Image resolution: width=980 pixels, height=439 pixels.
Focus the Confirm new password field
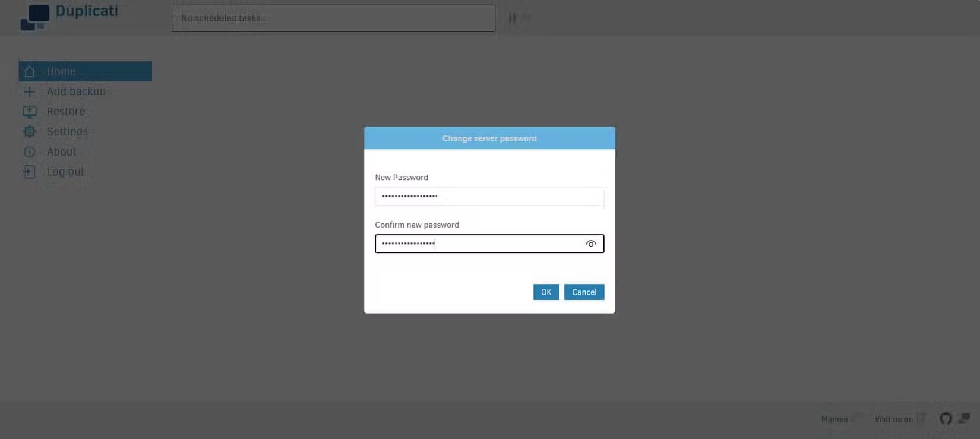tap(489, 244)
